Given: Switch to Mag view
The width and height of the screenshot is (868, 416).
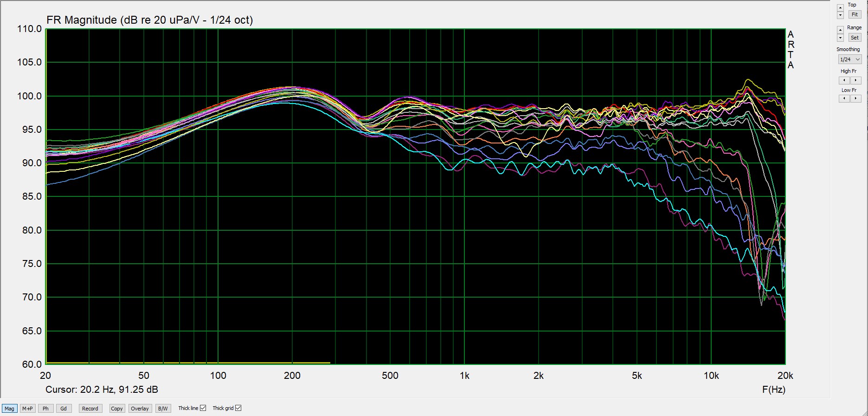Looking at the screenshot, I should 9,409.
